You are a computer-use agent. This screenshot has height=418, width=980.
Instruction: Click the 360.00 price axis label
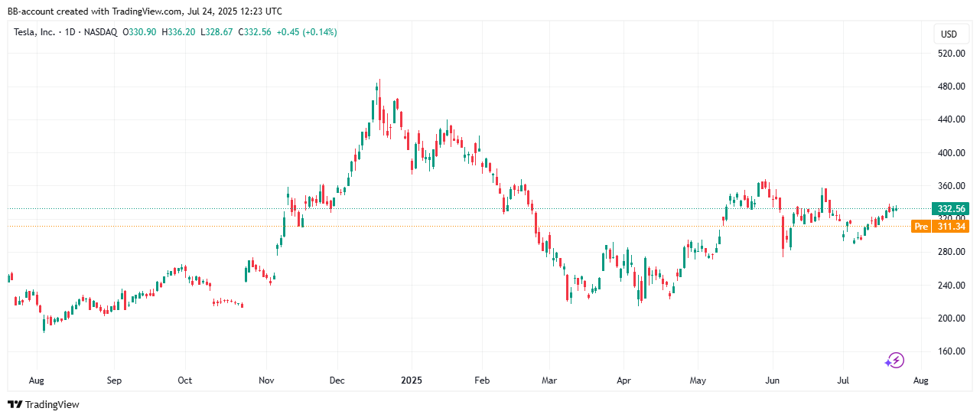coord(949,186)
